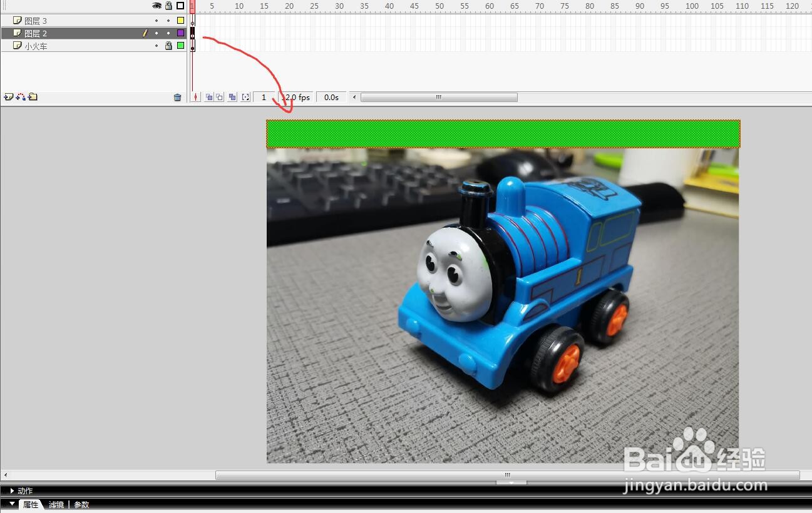Click green outline swatch of 小火车 layer
The height and width of the screenshot is (513, 812).
(x=180, y=46)
